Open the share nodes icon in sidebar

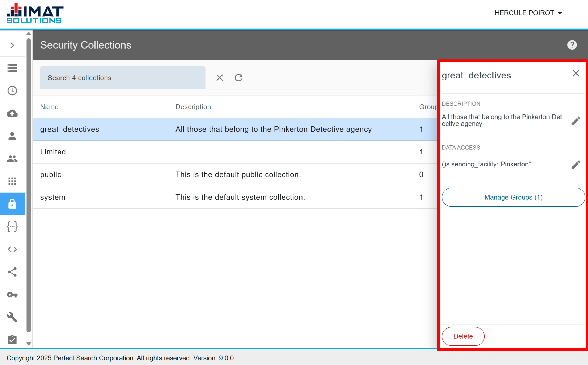pos(12,272)
